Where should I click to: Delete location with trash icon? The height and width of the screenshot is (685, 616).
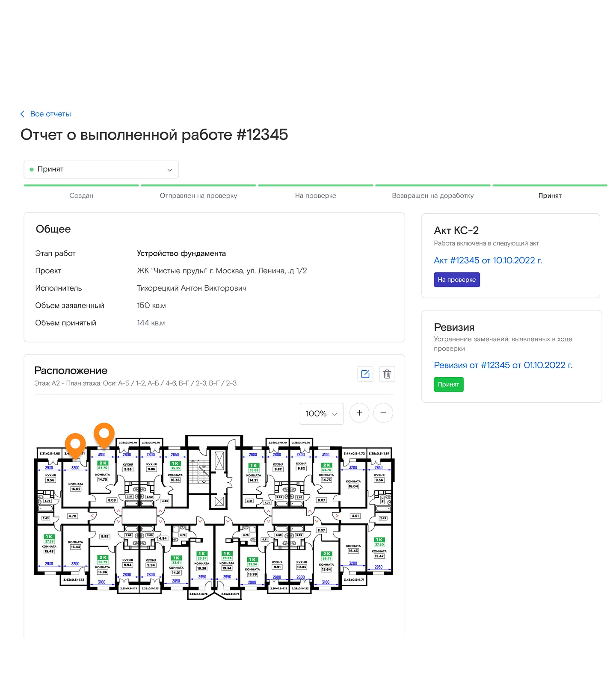[387, 374]
